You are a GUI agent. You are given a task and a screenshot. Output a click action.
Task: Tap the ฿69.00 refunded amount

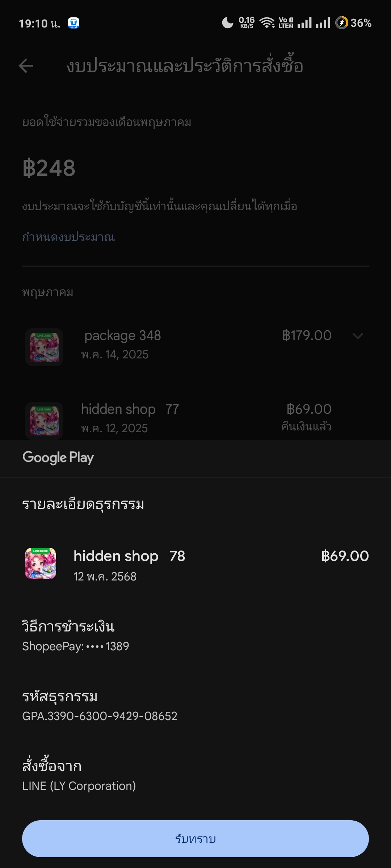309,409
